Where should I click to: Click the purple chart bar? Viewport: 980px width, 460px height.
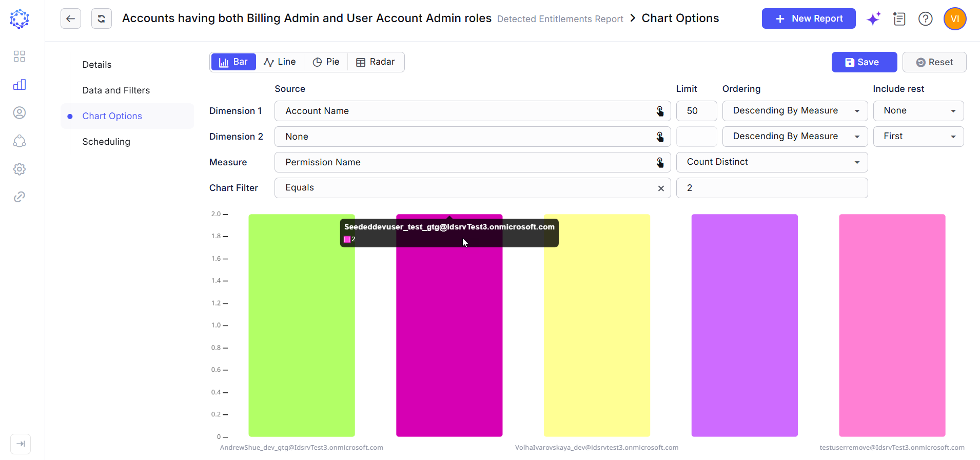pyautogui.click(x=744, y=325)
